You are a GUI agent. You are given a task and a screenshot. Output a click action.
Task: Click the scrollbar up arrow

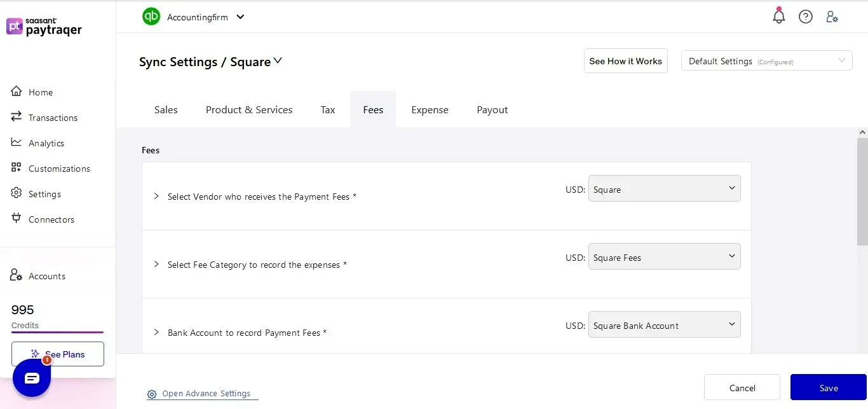pyautogui.click(x=862, y=132)
